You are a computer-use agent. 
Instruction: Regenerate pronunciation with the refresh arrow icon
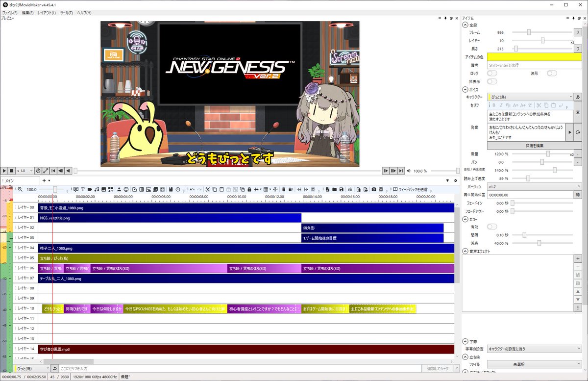pos(578,132)
